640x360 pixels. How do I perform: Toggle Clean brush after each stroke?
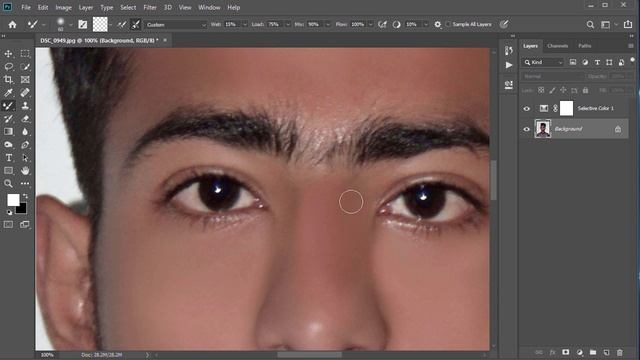pos(136,24)
